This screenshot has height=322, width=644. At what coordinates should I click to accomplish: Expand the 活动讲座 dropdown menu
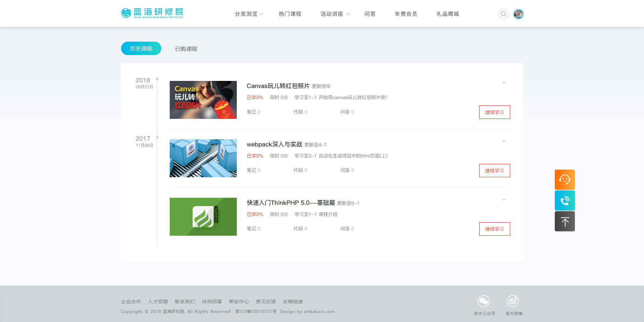(x=335, y=14)
